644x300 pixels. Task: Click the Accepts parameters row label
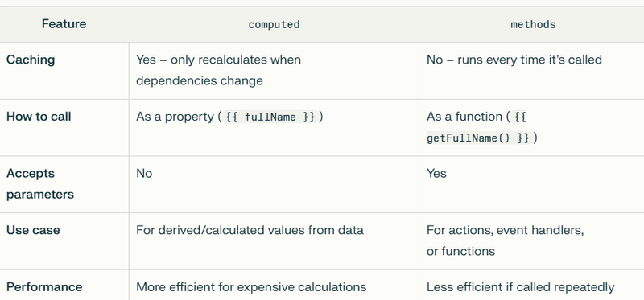click(40, 183)
